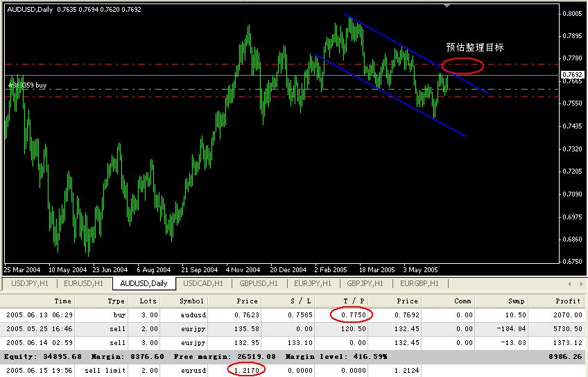Select the lower blue channel trendline
Image resolution: width=588 pixels, height=377 pixels.
pyautogui.click(x=390, y=95)
